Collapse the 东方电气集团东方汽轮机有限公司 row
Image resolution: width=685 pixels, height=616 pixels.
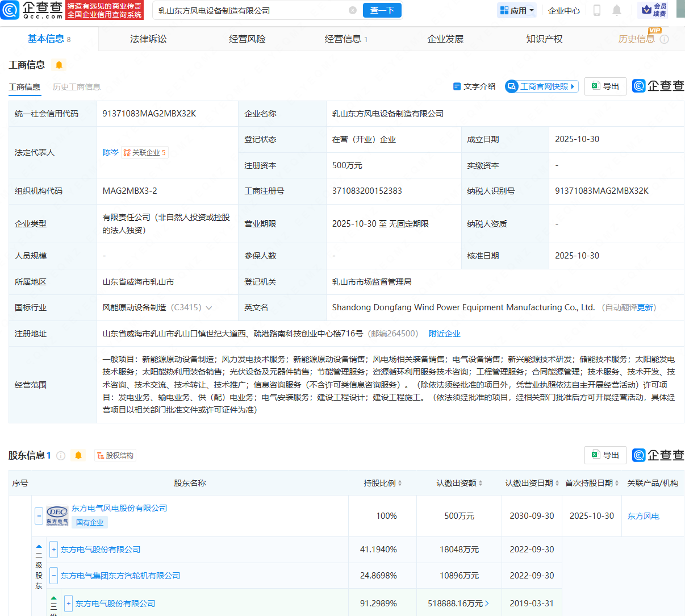coord(53,576)
